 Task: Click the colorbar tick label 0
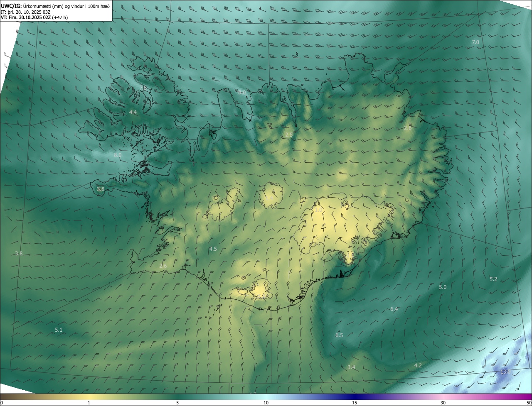point(2,403)
